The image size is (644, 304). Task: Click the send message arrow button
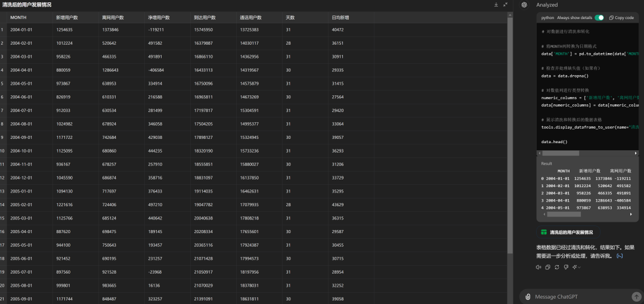coord(636,296)
